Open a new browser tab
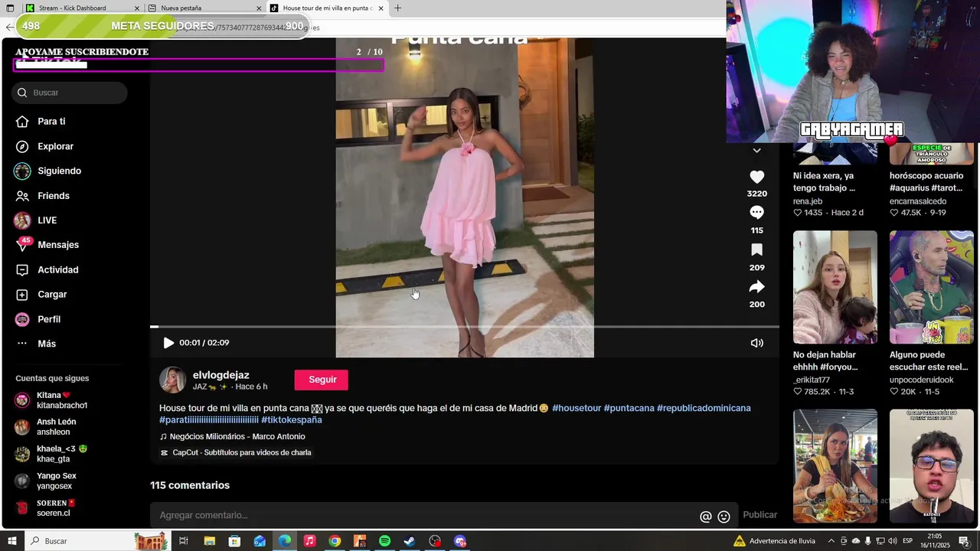This screenshot has width=980, height=551. point(397,8)
